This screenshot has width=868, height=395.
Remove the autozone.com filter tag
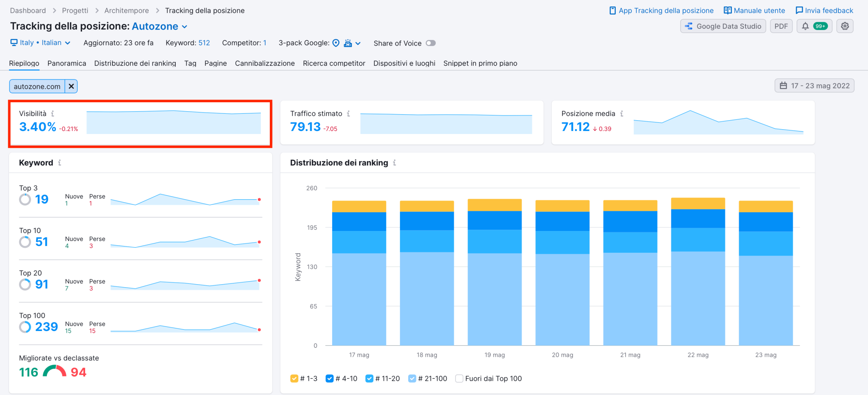71,86
